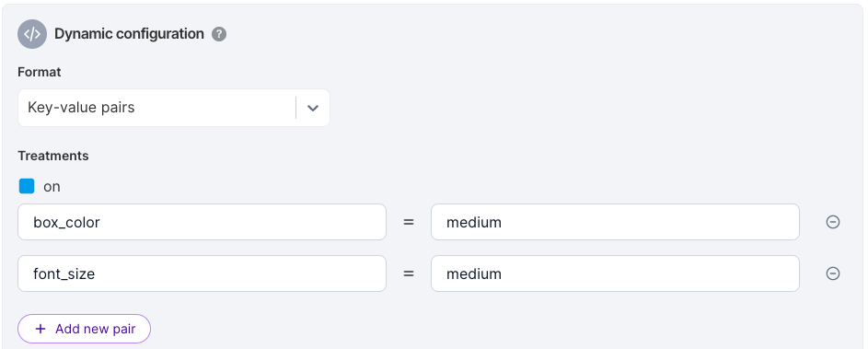Click the divider line inside Format dropdown

click(295, 108)
